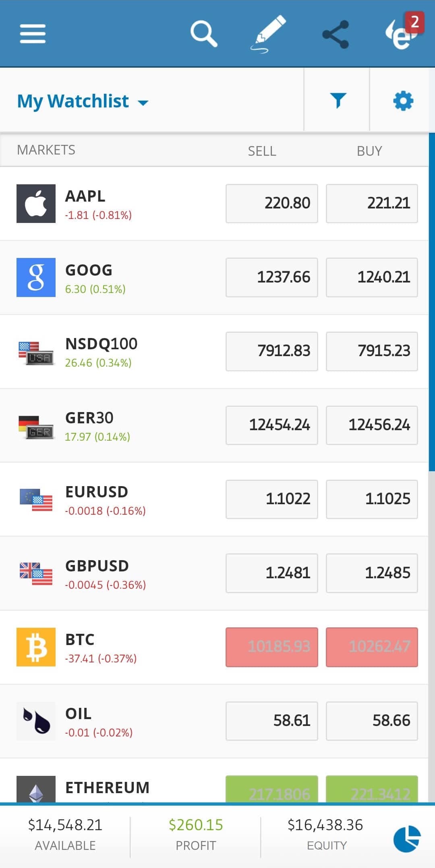Open watchlist settings gear

(403, 100)
